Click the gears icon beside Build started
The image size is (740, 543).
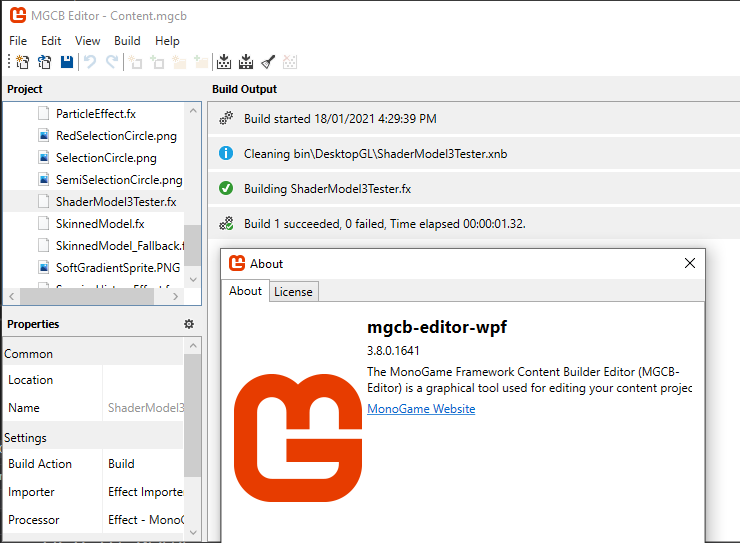click(226, 118)
